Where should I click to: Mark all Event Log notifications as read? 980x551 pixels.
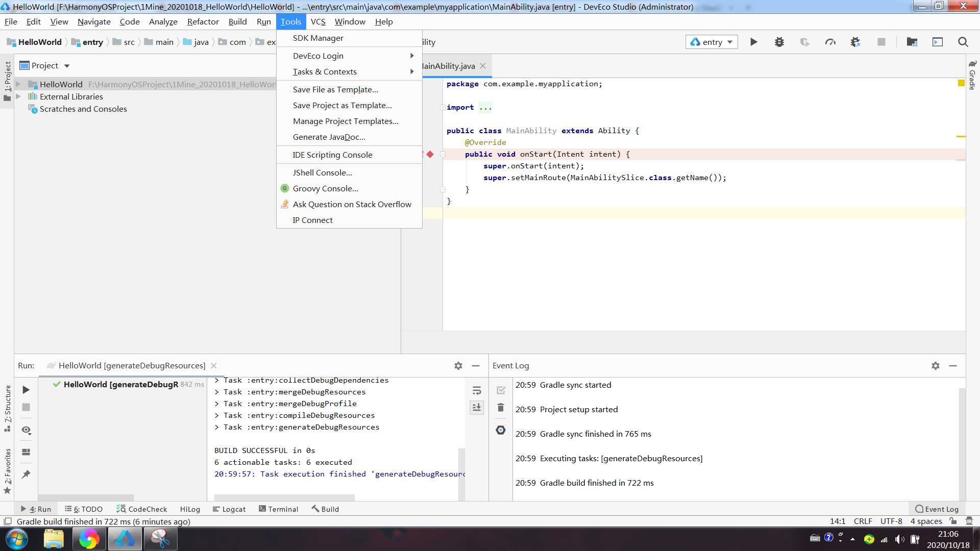coord(501,390)
